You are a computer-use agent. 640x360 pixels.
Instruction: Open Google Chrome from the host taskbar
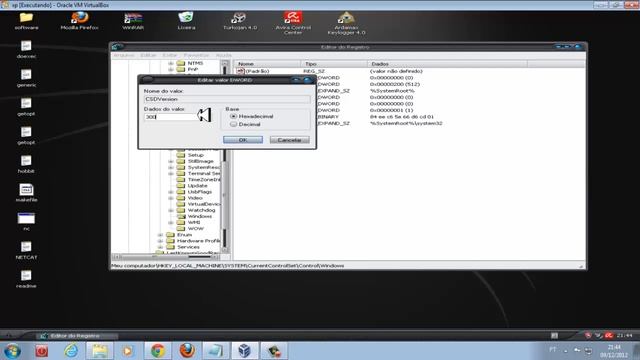158,351
